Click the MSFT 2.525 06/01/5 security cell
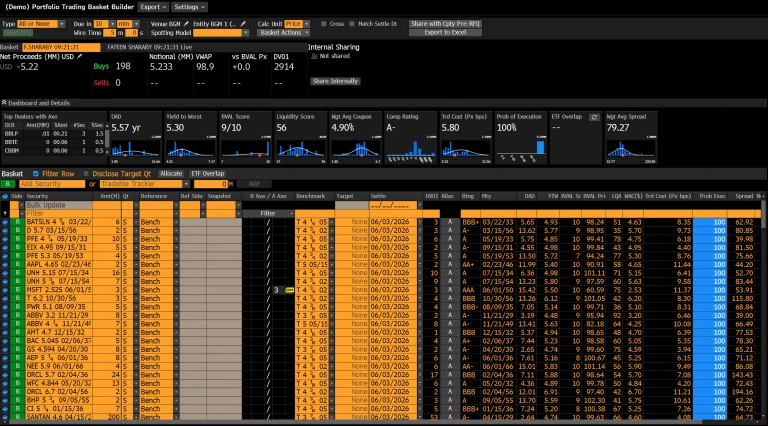 (x=58, y=290)
